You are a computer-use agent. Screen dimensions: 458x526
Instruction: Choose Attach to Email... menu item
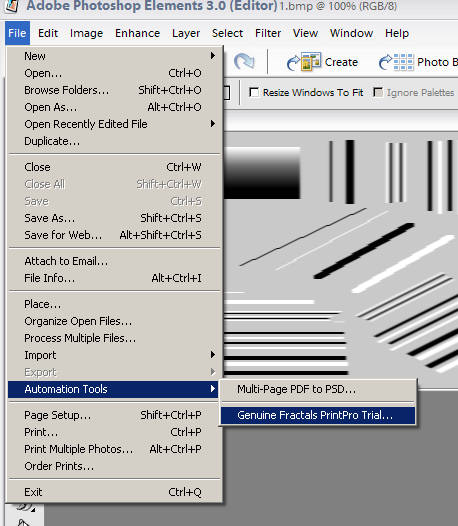[114, 261]
